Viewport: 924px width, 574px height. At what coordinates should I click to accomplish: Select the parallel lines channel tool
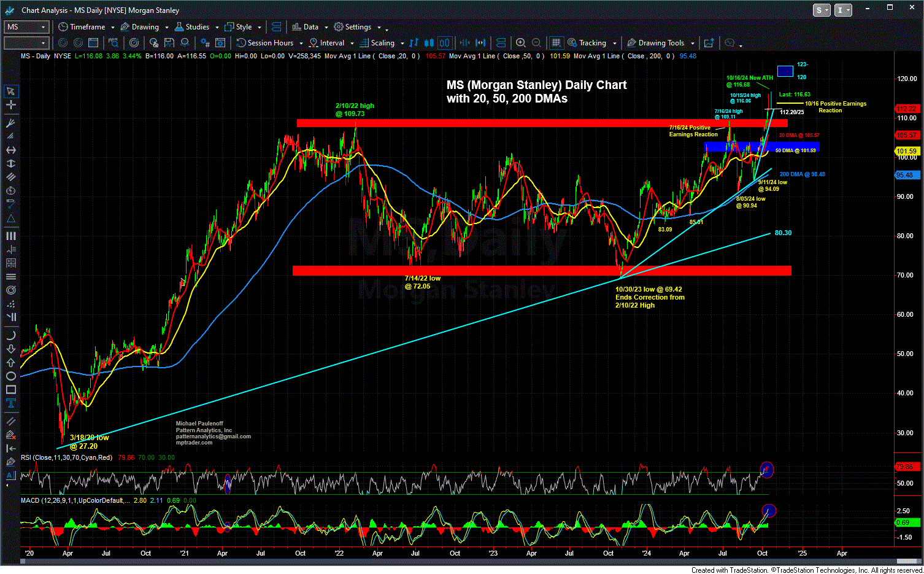pyautogui.click(x=10, y=177)
